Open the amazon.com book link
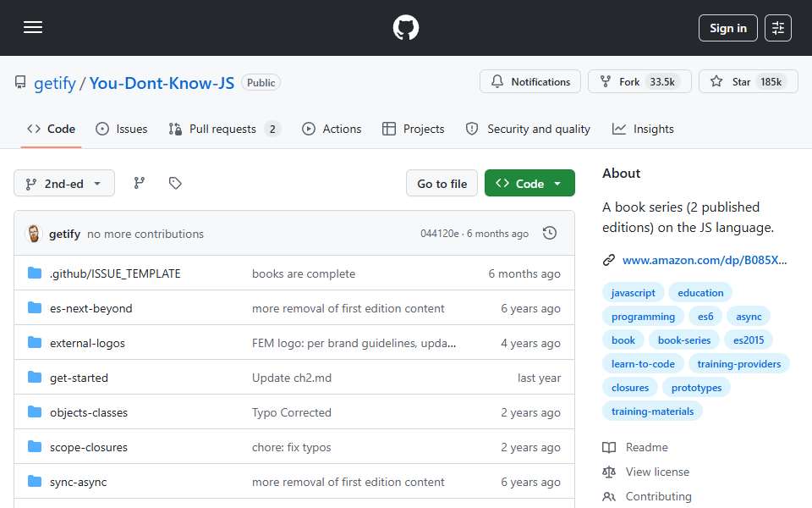Screen dimensions: 812x508 (x=705, y=260)
